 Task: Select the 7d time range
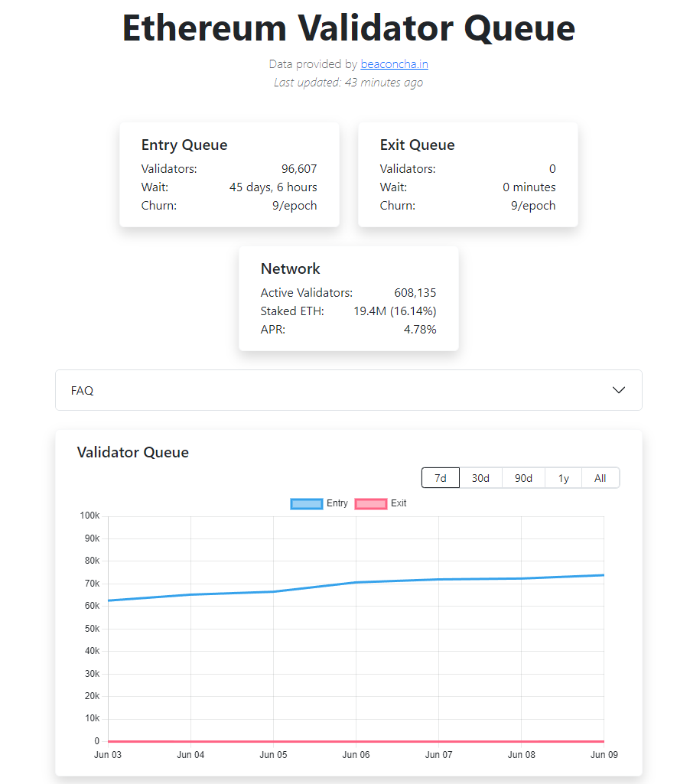pos(441,478)
